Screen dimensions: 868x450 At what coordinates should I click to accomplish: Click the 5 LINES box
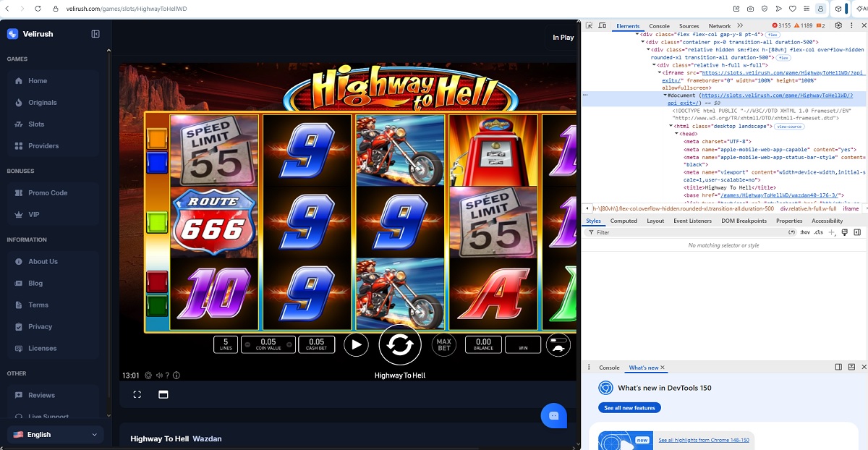tap(226, 344)
